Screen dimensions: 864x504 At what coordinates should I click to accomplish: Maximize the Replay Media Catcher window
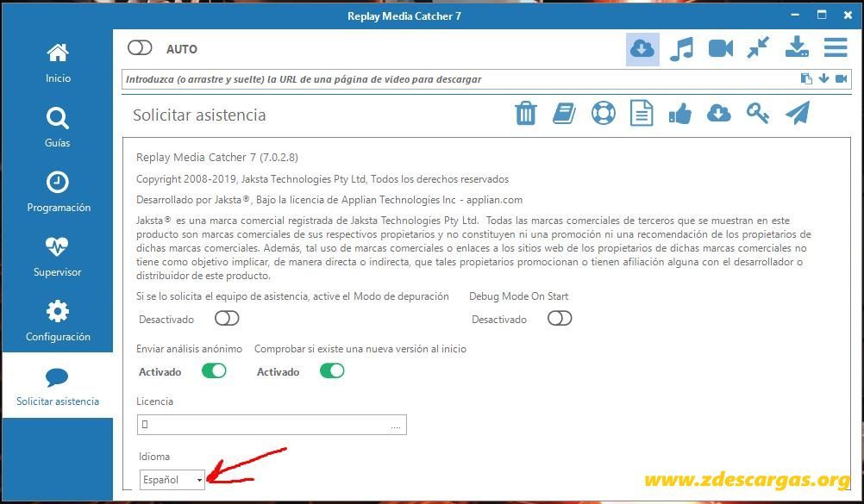point(822,15)
